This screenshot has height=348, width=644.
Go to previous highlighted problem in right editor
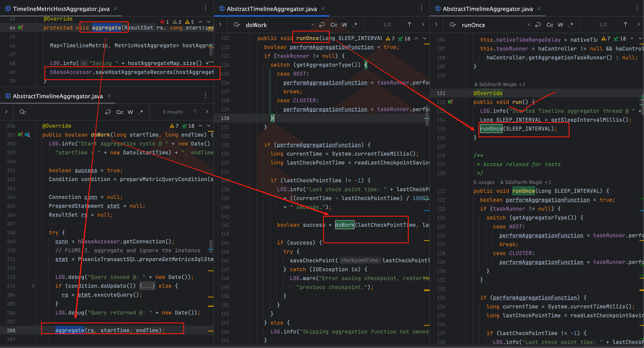tap(632, 39)
